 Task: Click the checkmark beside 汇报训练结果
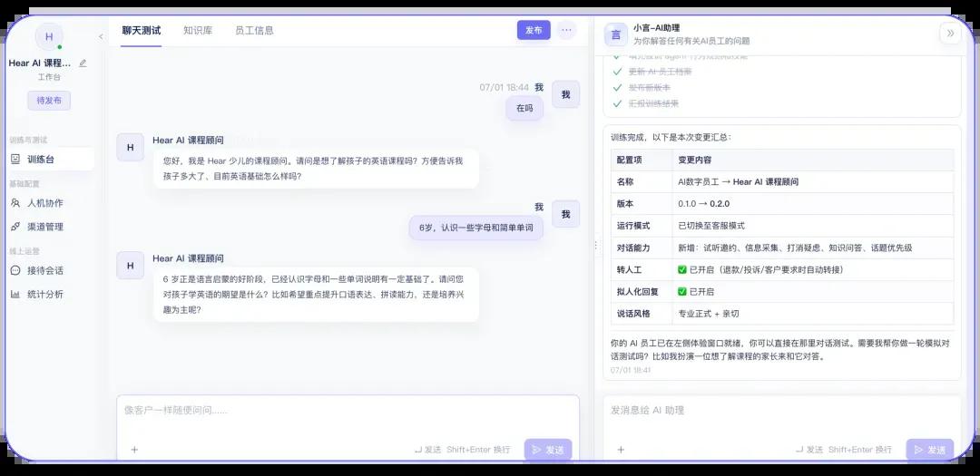click(x=618, y=103)
